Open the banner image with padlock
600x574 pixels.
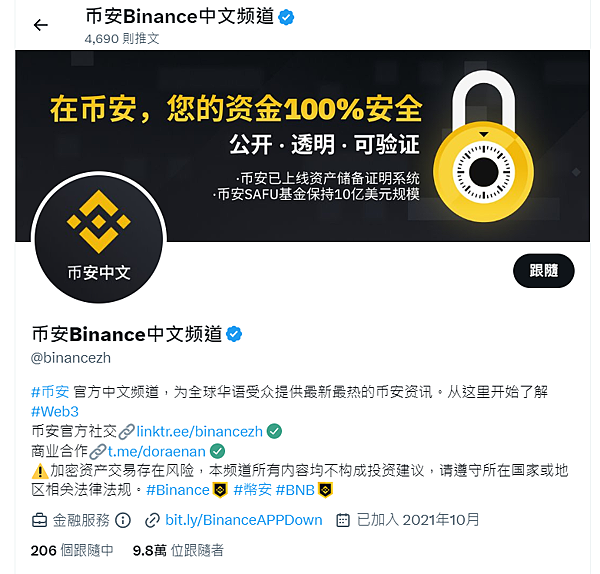pyautogui.click(x=302, y=145)
